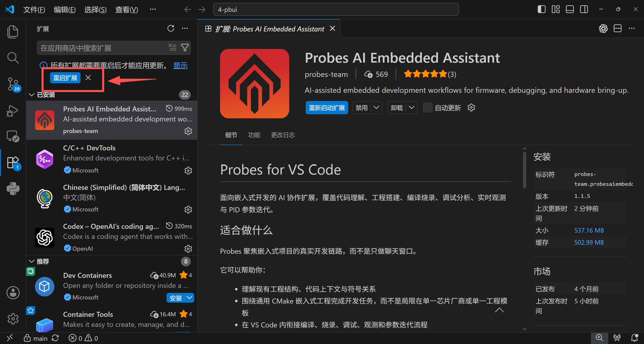Focus the marketplace extension search field
The height and width of the screenshot is (344, 644).
103,48
